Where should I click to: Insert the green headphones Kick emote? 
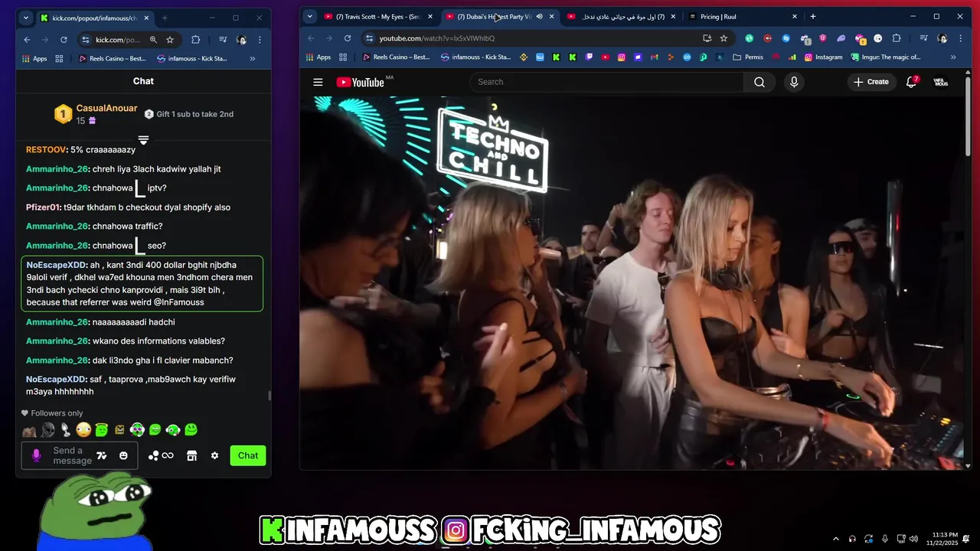[173, 430]
